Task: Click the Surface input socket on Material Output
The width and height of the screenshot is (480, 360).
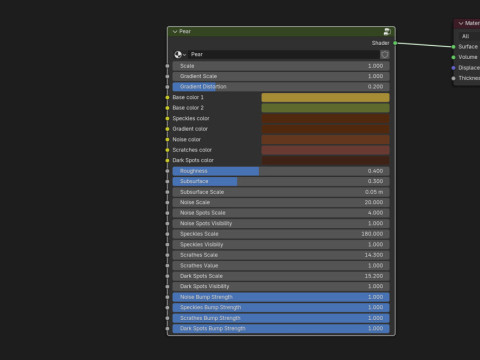Action: pyautogui.click(x=453, y=47)
